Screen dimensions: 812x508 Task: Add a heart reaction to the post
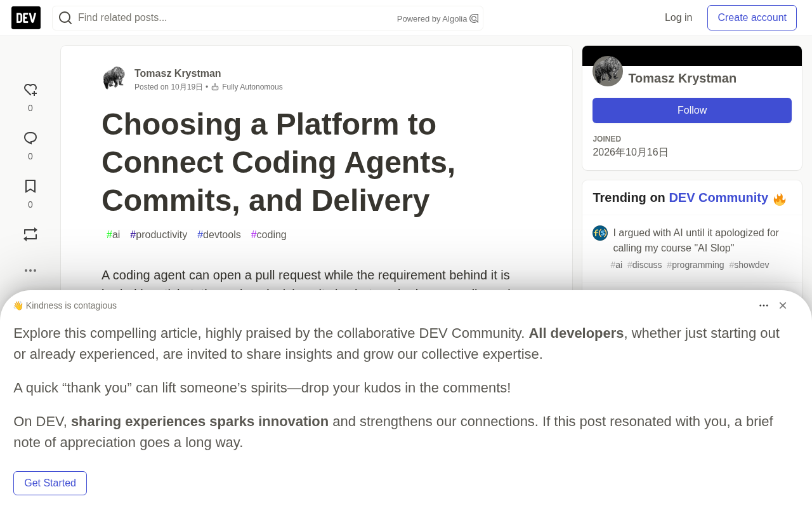[30, 90]
